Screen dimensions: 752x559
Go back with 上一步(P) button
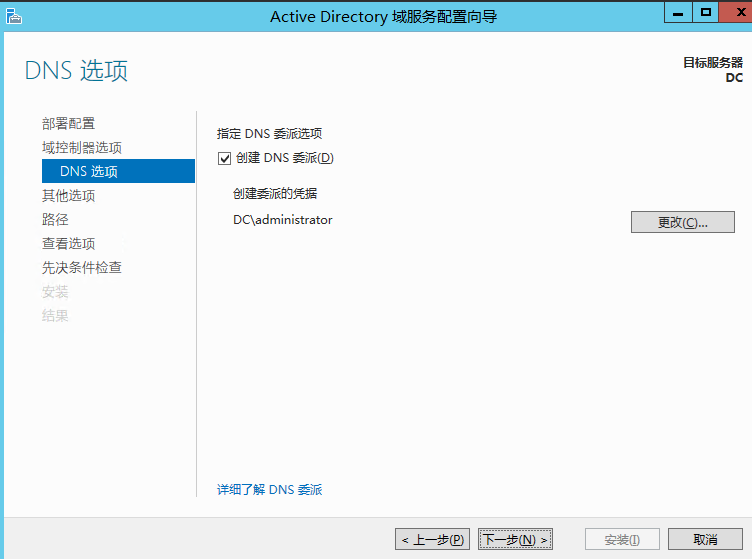[432, 539]
